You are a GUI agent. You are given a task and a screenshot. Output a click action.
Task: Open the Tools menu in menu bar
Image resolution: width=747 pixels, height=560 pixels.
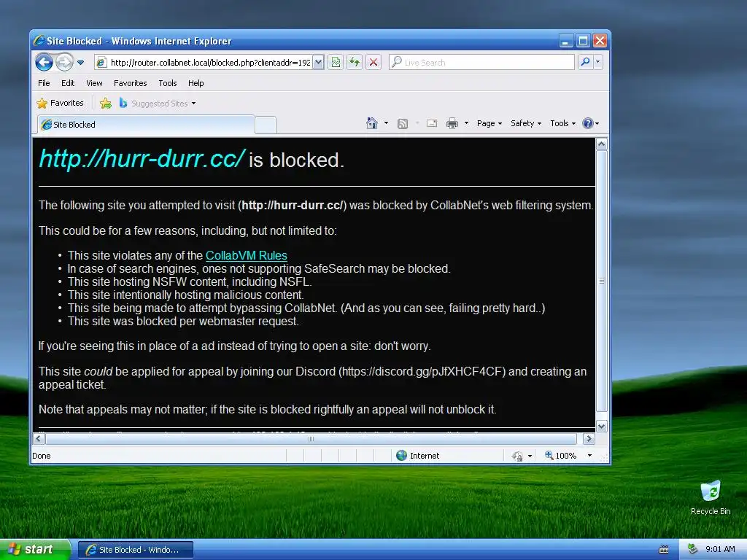(168, 83)
